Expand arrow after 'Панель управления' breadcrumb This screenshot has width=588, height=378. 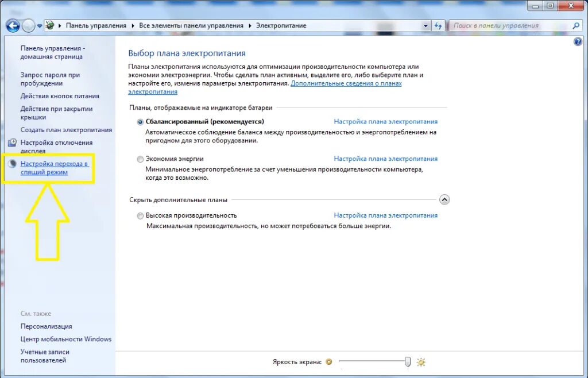coord(133,25)
